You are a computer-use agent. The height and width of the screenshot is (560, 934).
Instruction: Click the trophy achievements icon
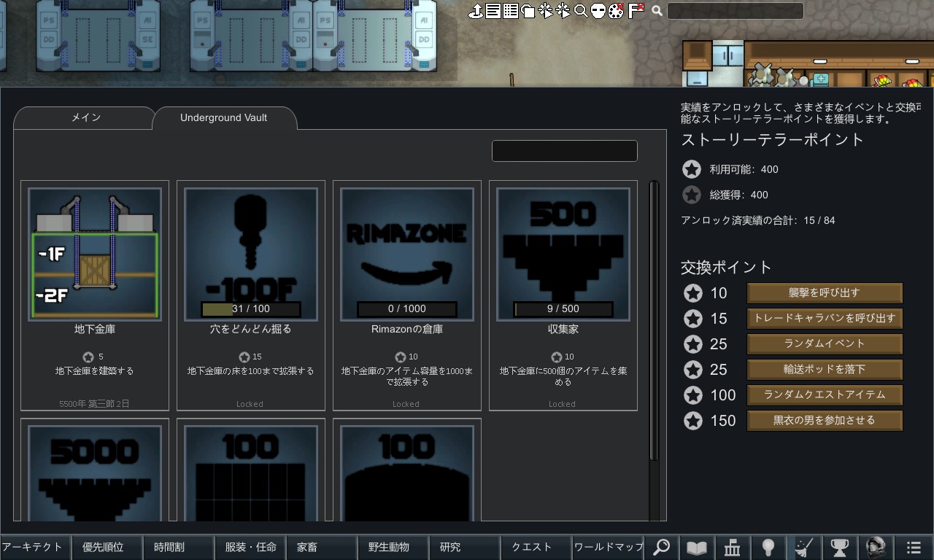(x=841, y=548)
